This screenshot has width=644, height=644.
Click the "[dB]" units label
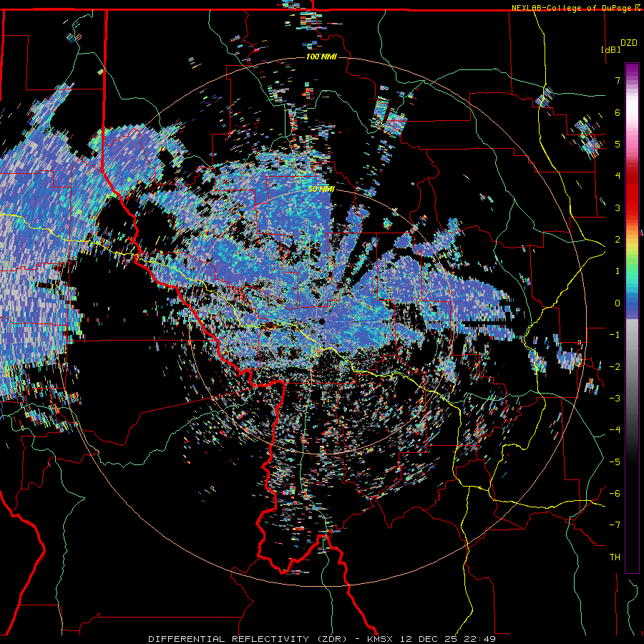(610, 49)
